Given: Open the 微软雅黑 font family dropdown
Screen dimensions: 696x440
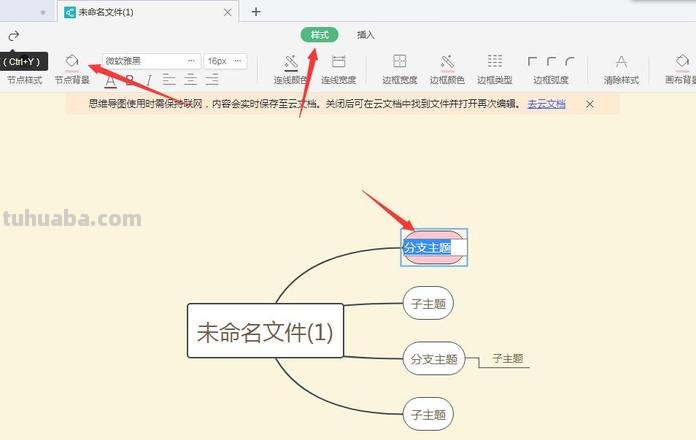Looking at the screenshot, I should pyautogui.click(x=151, y=61).
